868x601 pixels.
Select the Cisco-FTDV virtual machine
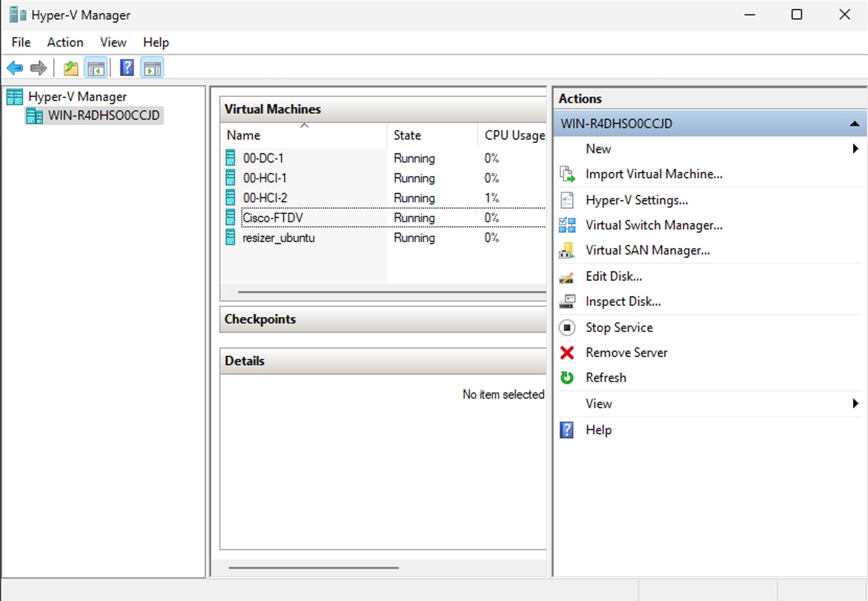click(x=273, y=218)
